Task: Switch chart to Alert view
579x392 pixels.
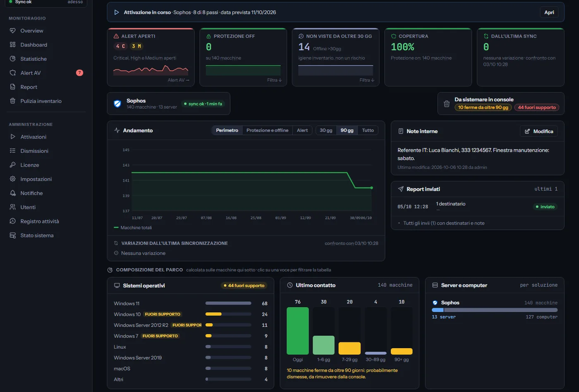Action: 302,130
